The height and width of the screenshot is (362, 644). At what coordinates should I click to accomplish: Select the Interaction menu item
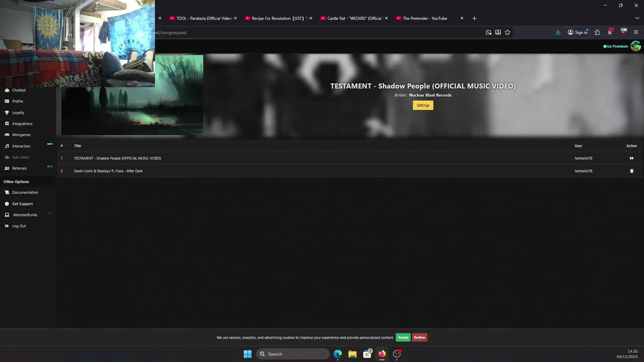[21, 146]
